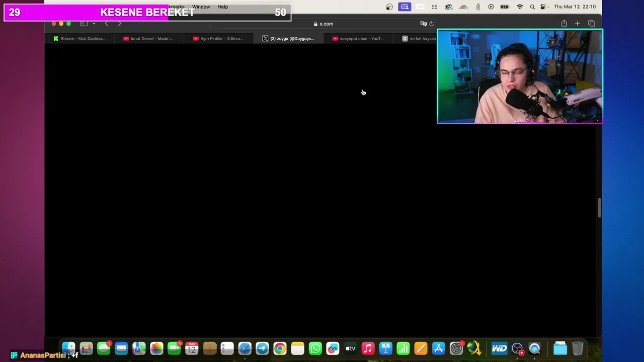This screenshot has height=362, width=644.
Task: Click the Now Playing menu bar icon
Action: click(x=491, y=7)
